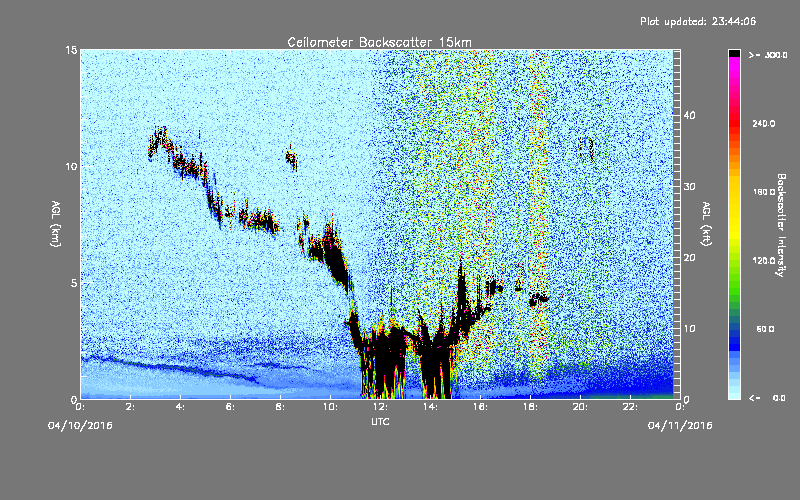Screen dimensions: 800x500
Task: Click the "20:" hour tick label
Action: (580, 407)
